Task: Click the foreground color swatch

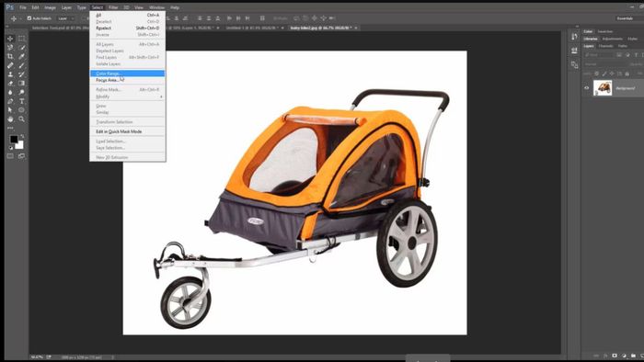Action: (14, 140)
